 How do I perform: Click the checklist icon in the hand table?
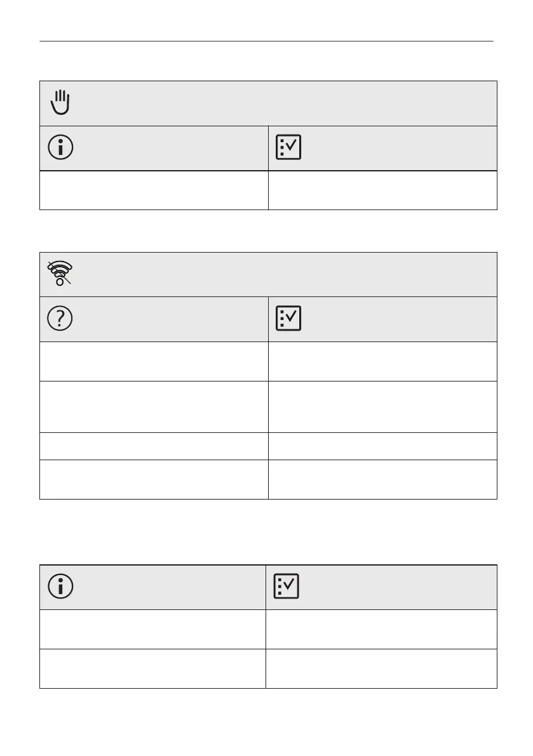click(x=289, y=148)
